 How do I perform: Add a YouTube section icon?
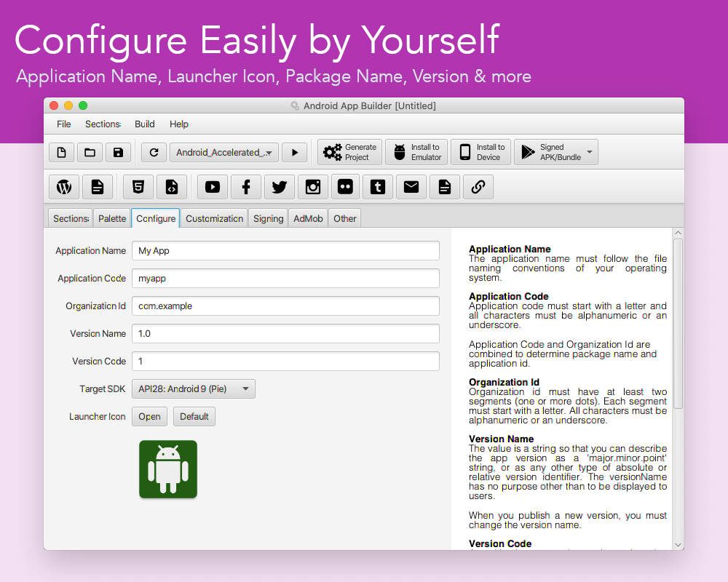pos(213,187)
